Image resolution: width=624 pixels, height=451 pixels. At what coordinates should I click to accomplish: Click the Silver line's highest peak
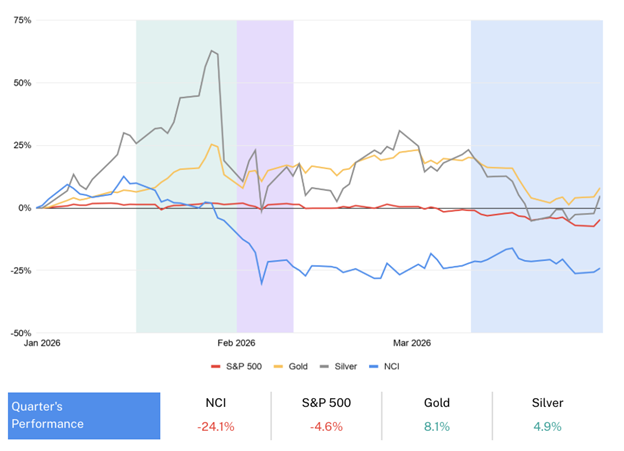click(212, 51)
